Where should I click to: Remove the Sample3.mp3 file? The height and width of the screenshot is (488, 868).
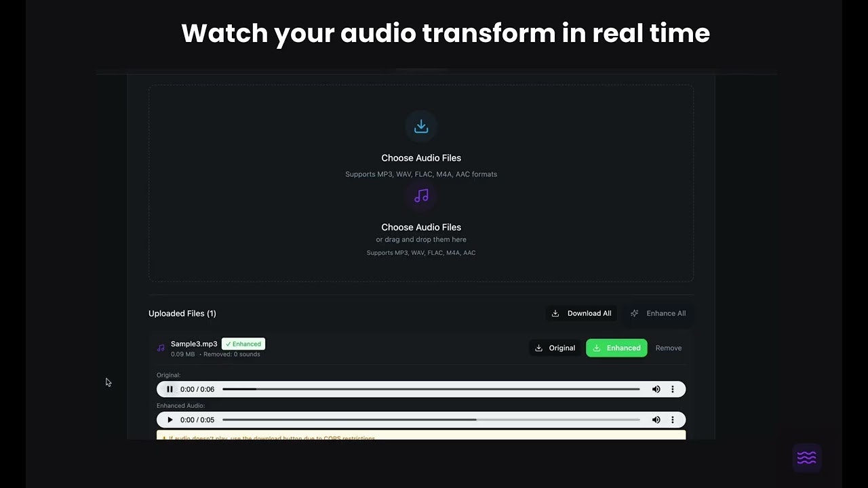(668, 348)
